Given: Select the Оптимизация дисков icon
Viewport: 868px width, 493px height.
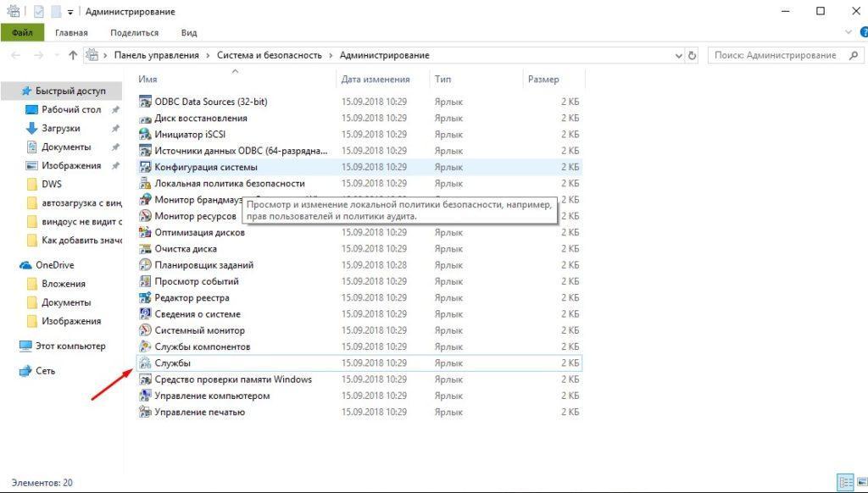Looking at the screenshot, I should click(x=145, y=232).
